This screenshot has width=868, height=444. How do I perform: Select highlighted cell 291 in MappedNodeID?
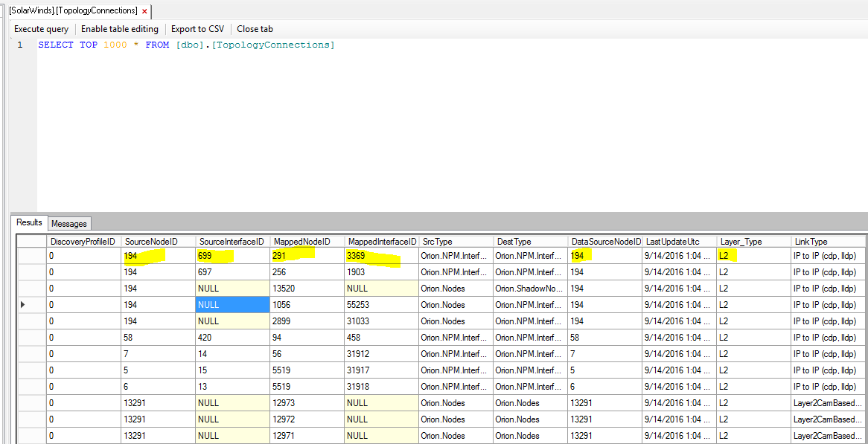click(x=307, y=255)
